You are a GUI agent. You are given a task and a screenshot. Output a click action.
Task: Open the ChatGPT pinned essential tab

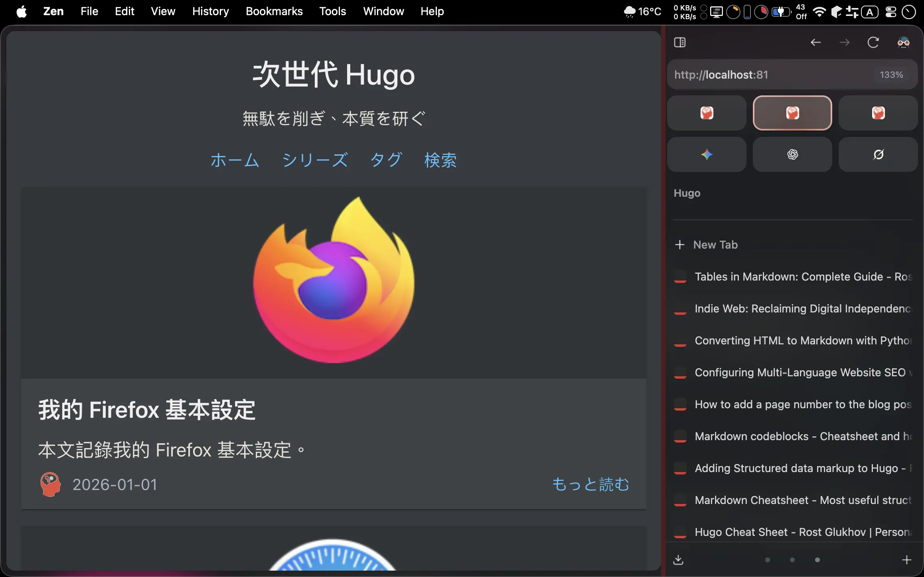click(792, 154)
